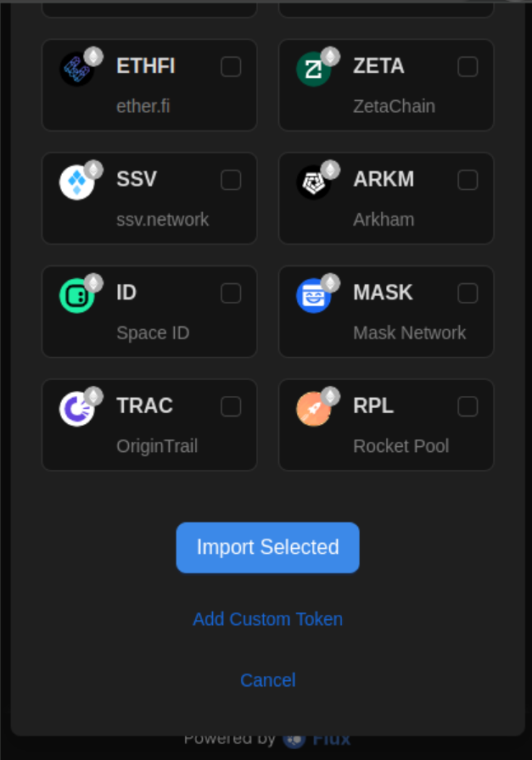Click the SSV ssv.network token logo
The image size is (532, 760).
[76, 182]
